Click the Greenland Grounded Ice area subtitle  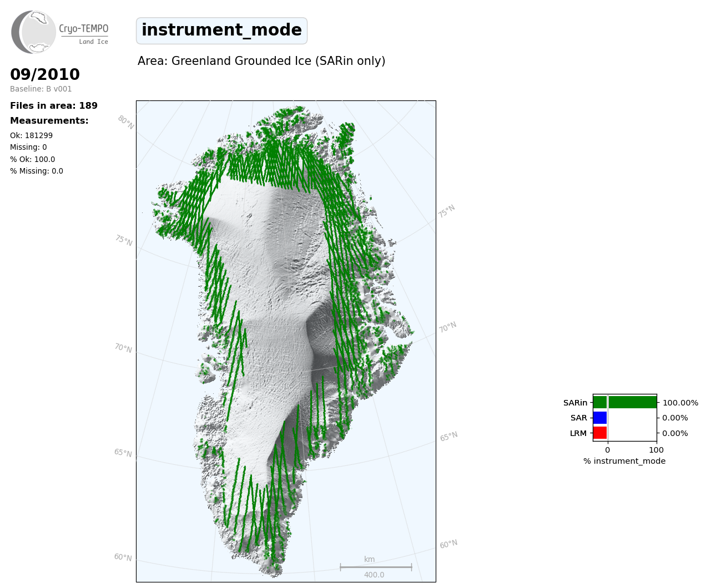point(261,61)
